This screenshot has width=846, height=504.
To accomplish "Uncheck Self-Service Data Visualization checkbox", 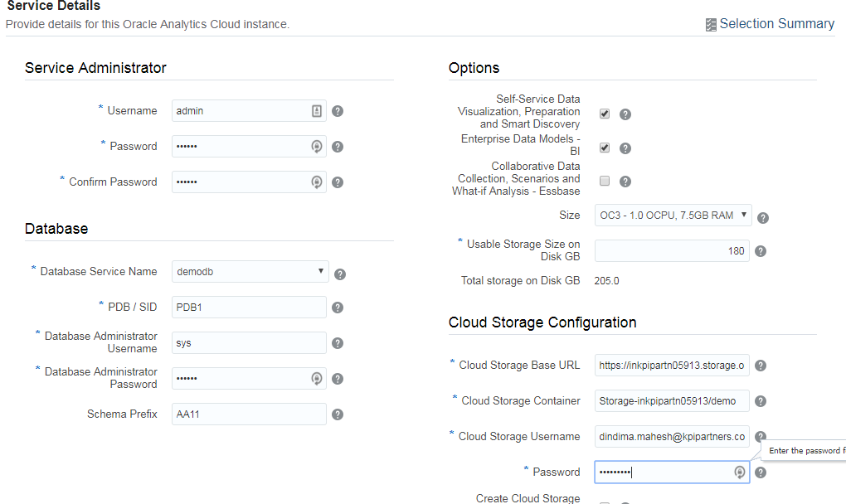I will [x=605, y=114].
